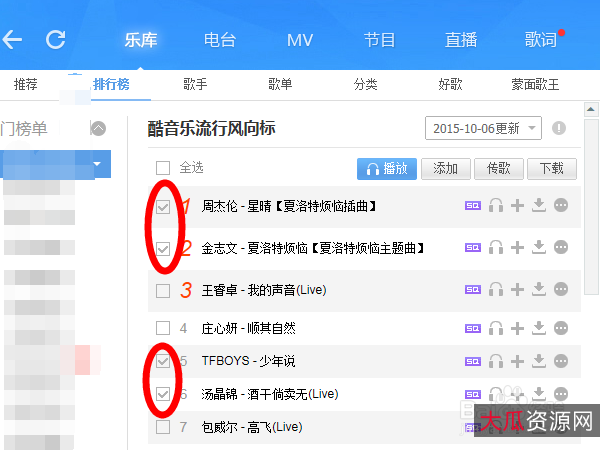Select the 歌手 sub-tab

click(195, 84)
